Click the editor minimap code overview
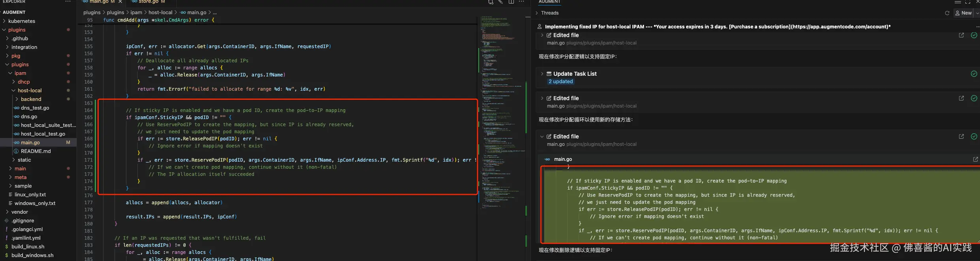This screenshot has width=980, height=261. [x=502, y=112]
